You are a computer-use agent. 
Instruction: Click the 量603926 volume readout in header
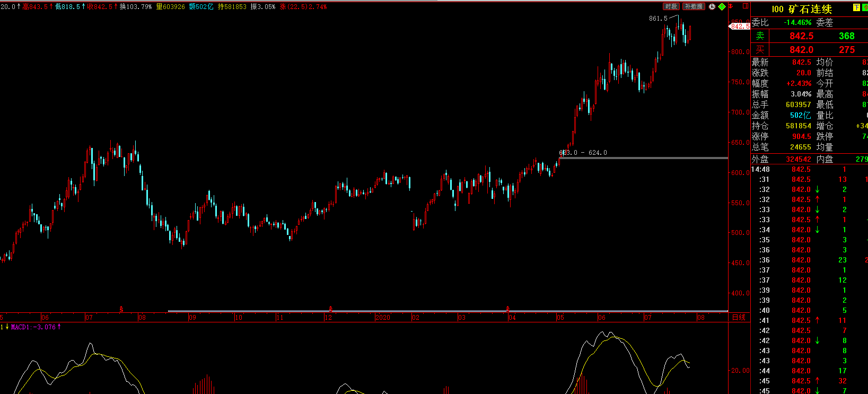point(171,7)
